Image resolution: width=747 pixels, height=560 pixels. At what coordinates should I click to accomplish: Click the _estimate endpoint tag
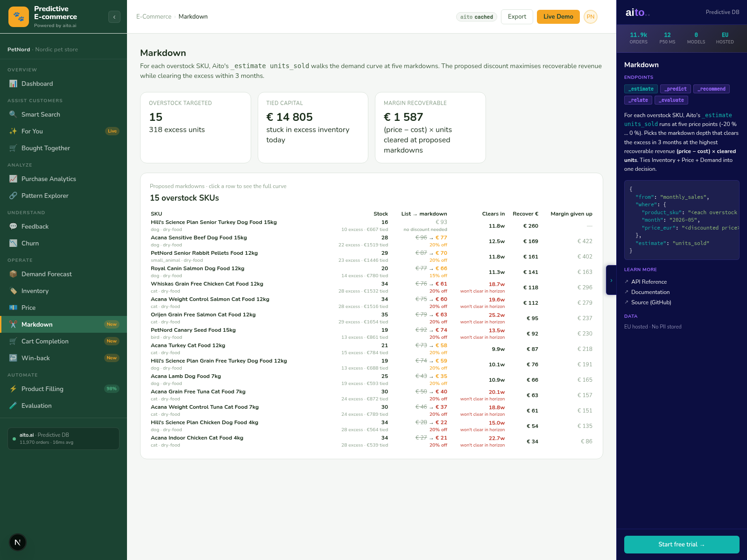641,89
